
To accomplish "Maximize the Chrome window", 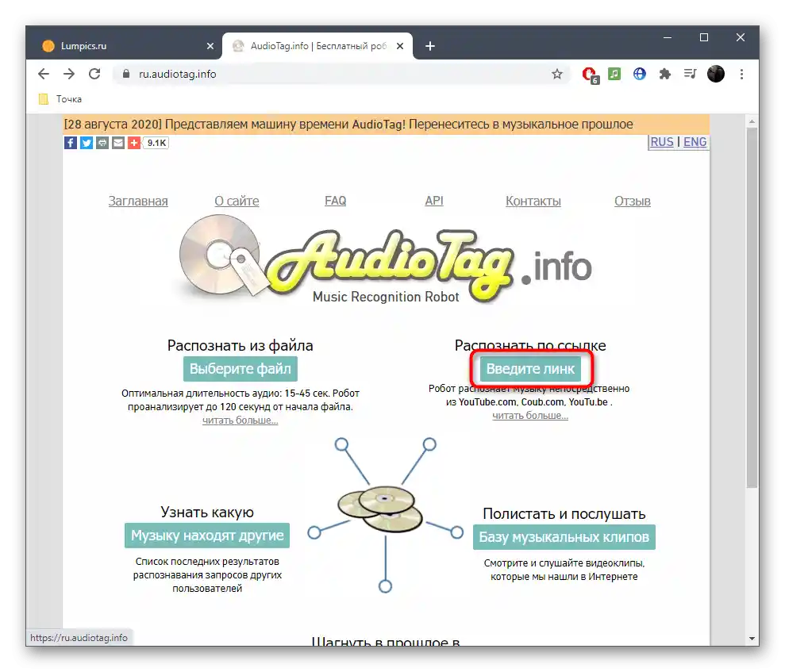I will [704, 37].
